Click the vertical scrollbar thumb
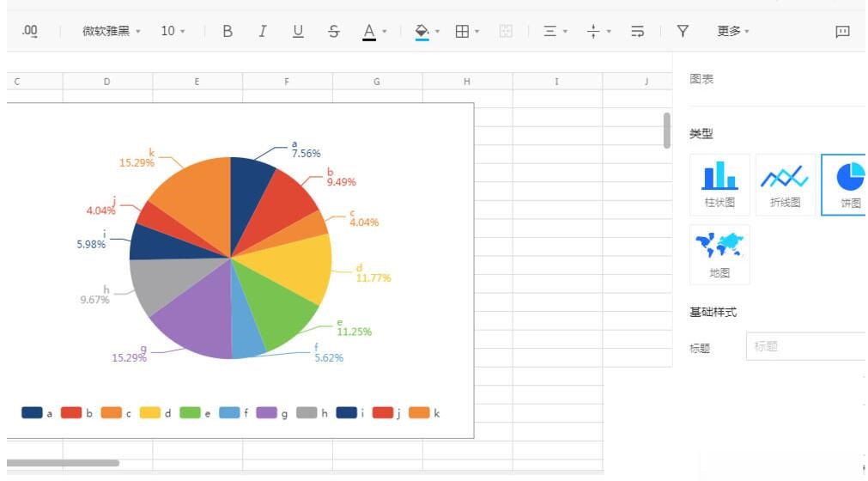This screenshot has width=868, height=481. tap(667, 131)
